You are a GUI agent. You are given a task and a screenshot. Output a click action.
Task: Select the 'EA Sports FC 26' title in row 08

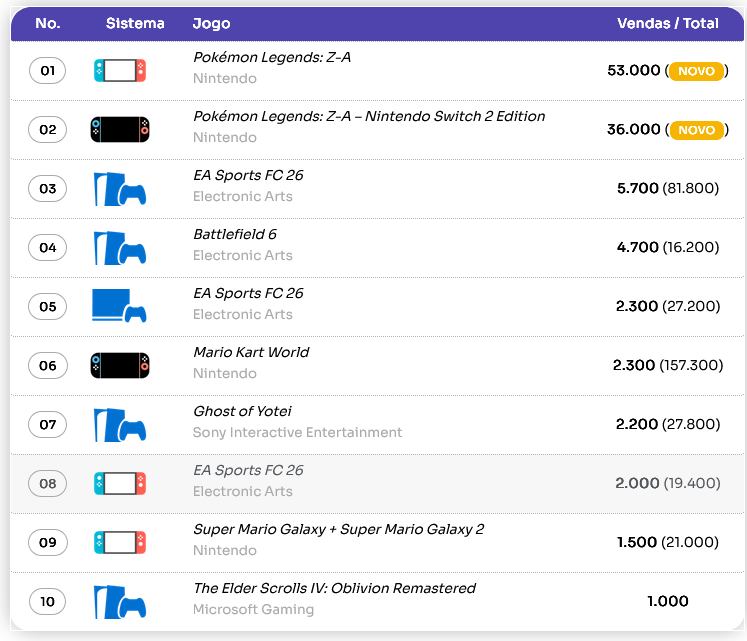pyautogui.click(x=248, y=470)
